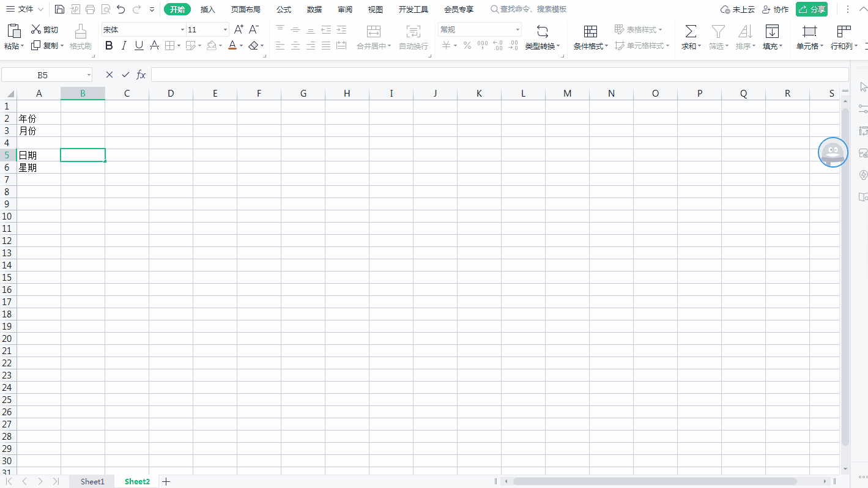Switch to the Review (审阅) tab
Viewport: 868px width, 488px height.
pos(345,9)
